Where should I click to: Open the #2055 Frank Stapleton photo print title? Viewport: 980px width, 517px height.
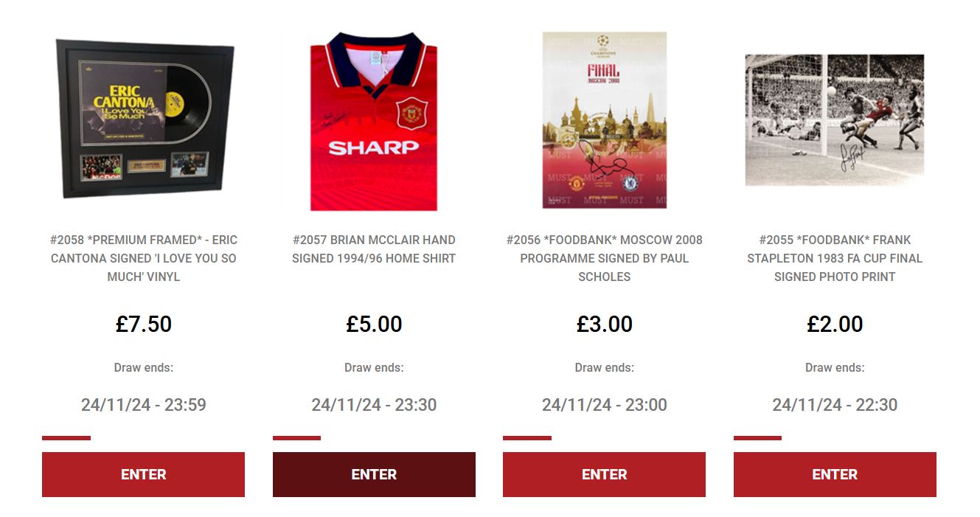[x=835, y=258]
